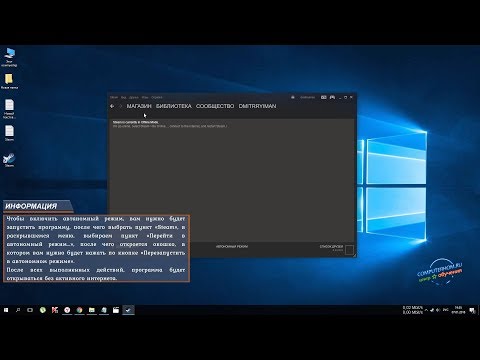
Task: Open the Chrome taskbar icon
Action: pyautogui.click(x=79, y=310)
